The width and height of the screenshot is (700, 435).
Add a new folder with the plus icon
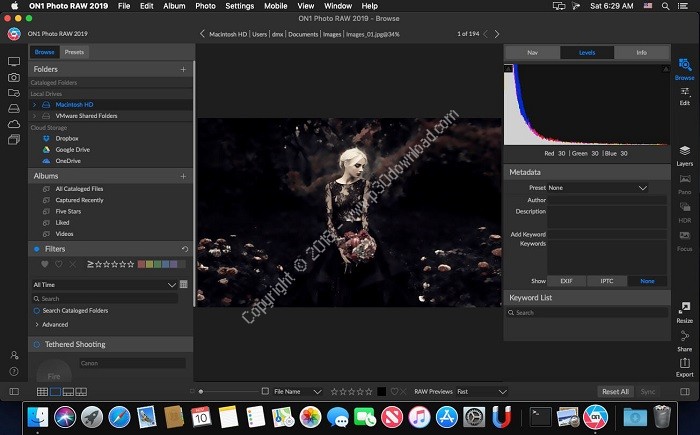(183, 70)
